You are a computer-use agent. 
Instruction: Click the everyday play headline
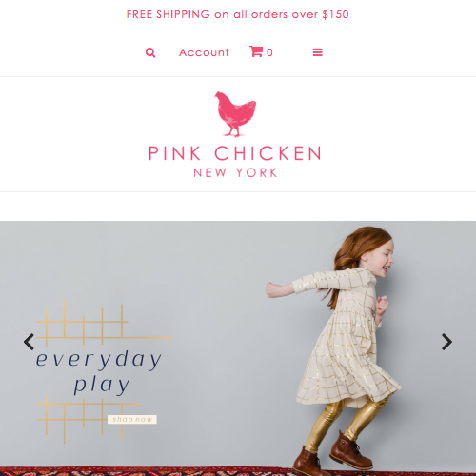(99, 371)
